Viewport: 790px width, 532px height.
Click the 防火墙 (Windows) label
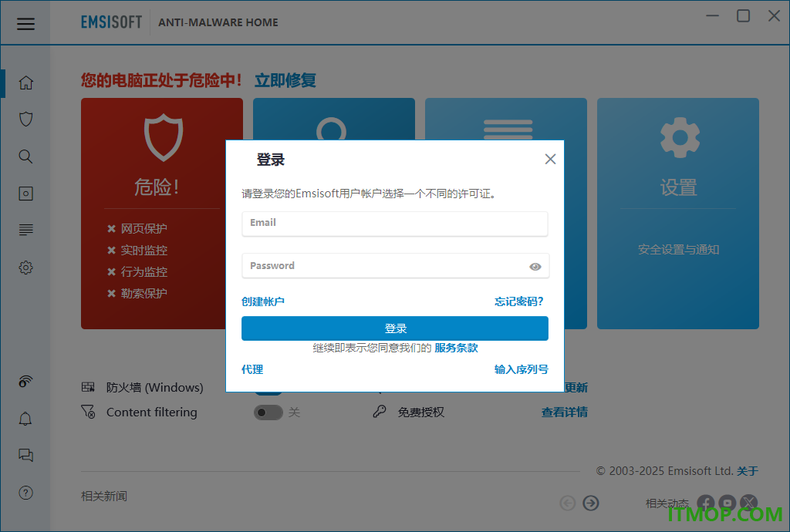(x=154, y=388)
